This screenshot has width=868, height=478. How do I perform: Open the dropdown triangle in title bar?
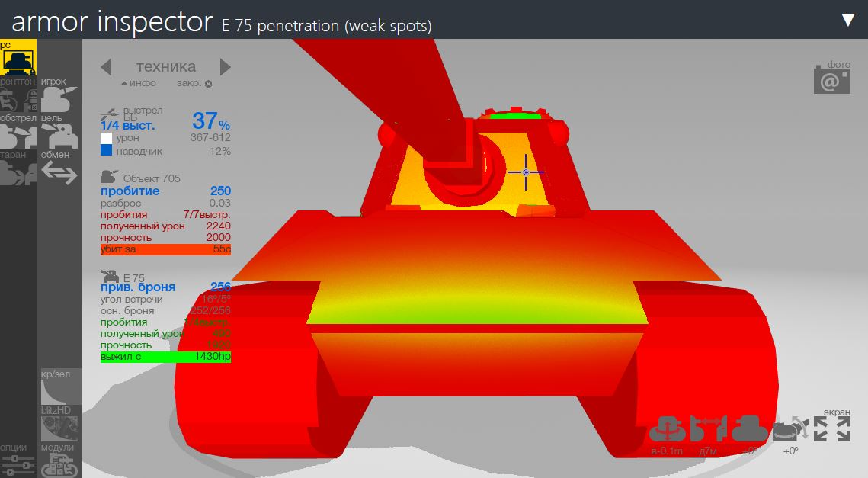[848, 21]
